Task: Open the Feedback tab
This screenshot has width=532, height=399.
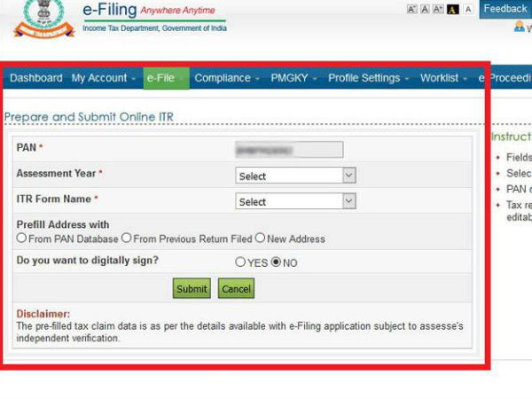Action: point(505,9)
